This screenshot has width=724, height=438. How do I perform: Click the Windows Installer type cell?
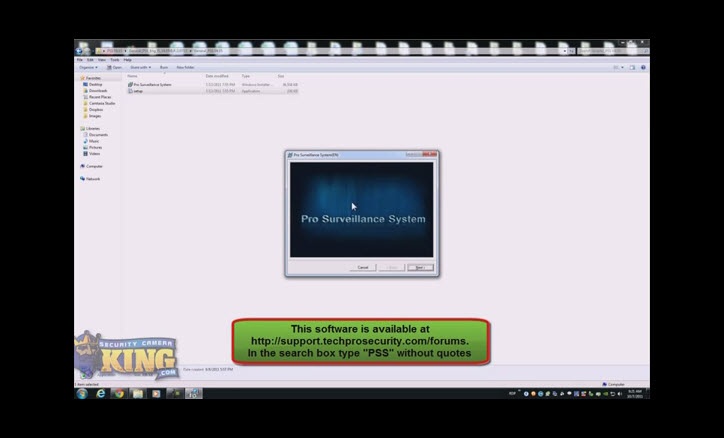click(257, 85)
